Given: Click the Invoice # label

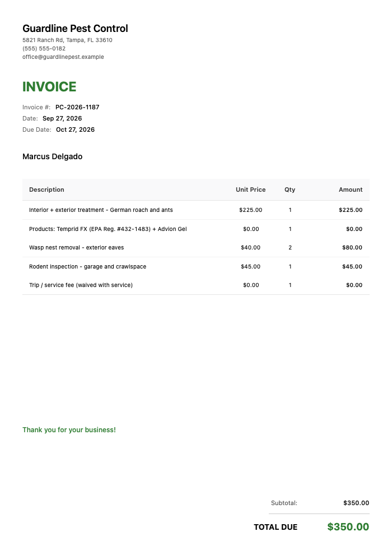Looking at the screenshot, I should (x=36, y=107).
